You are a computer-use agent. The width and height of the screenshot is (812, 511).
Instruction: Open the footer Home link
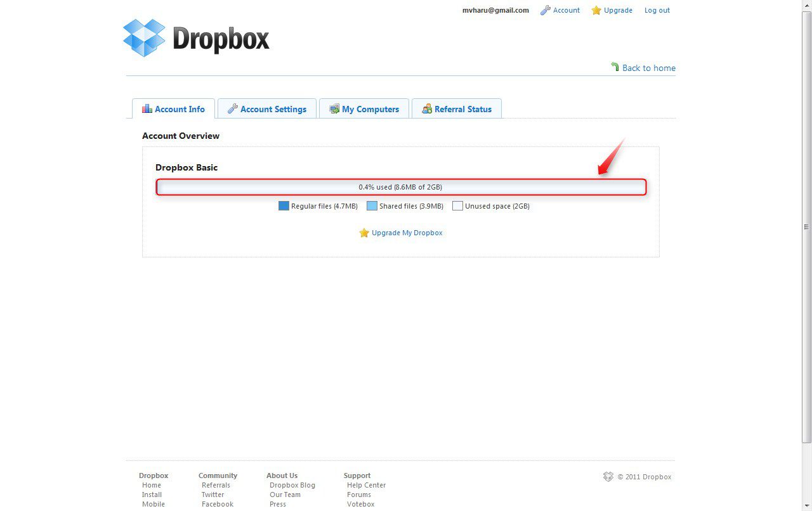pyautogui.click(x=152, y=485)
